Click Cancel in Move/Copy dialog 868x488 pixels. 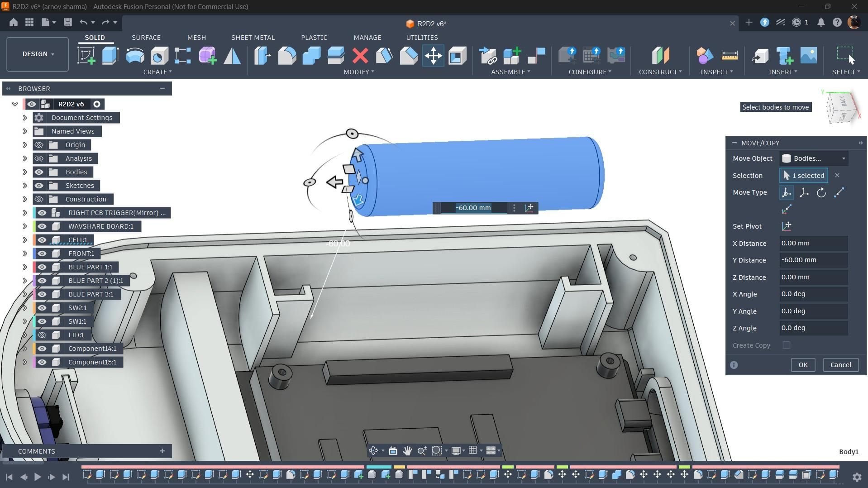(840, 365)
